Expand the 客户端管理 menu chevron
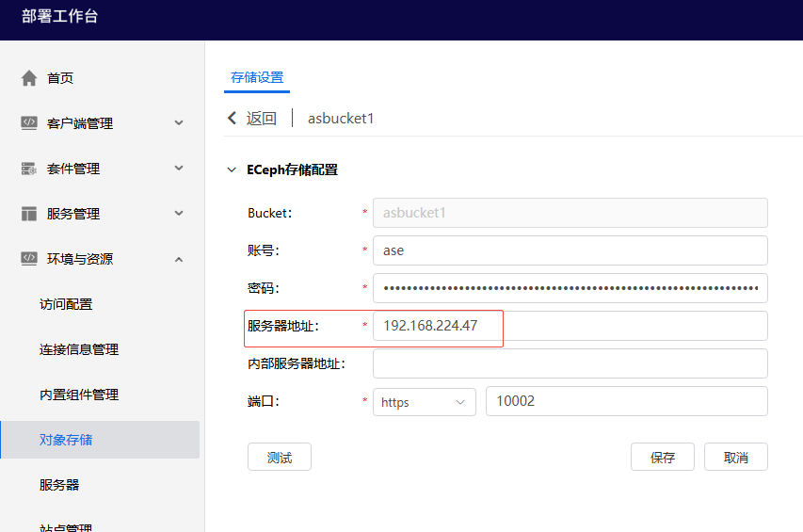The height and width of the screenshot is (532, 803). [179, 123]
